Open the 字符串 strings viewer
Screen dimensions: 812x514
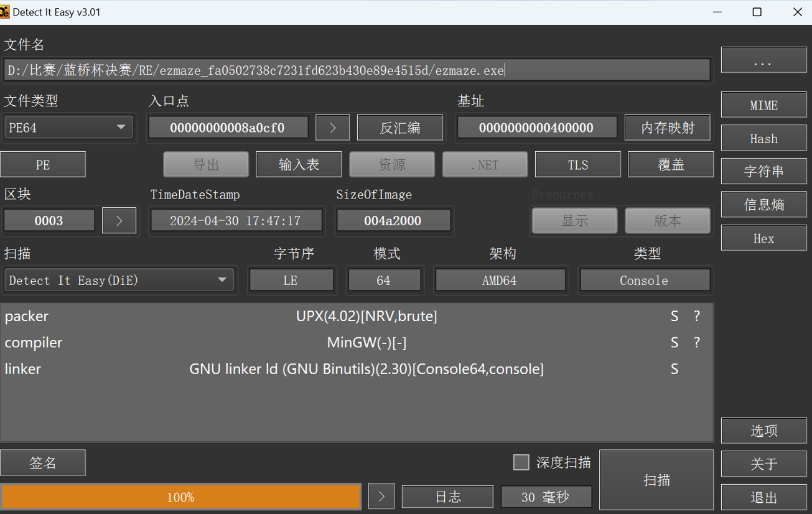(763, 171)
